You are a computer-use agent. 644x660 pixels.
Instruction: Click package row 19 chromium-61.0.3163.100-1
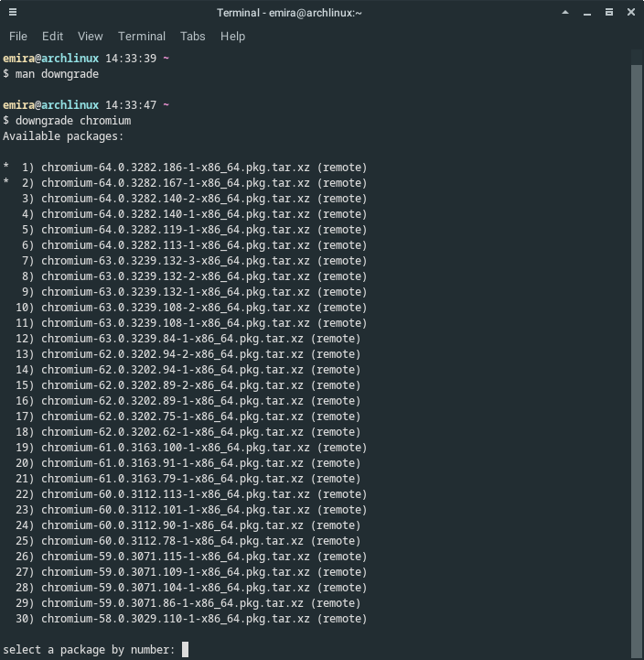(191, 448)
